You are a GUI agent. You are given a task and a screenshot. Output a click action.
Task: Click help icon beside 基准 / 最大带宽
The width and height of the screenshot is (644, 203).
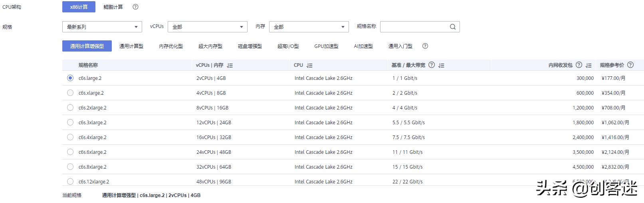[x=432, y=65]
